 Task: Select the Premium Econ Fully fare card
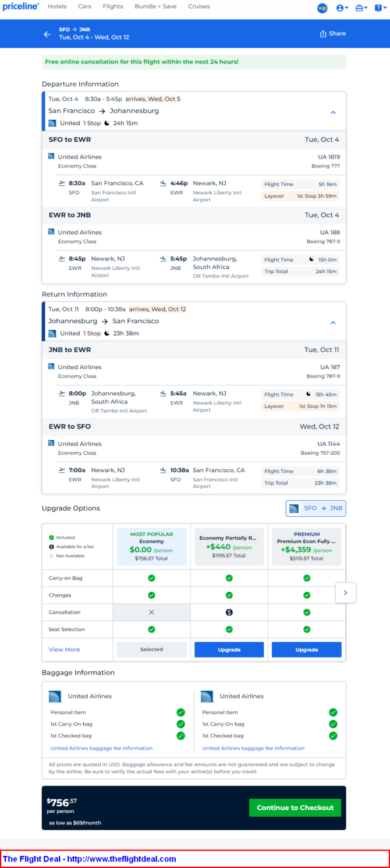pos(307,546)
